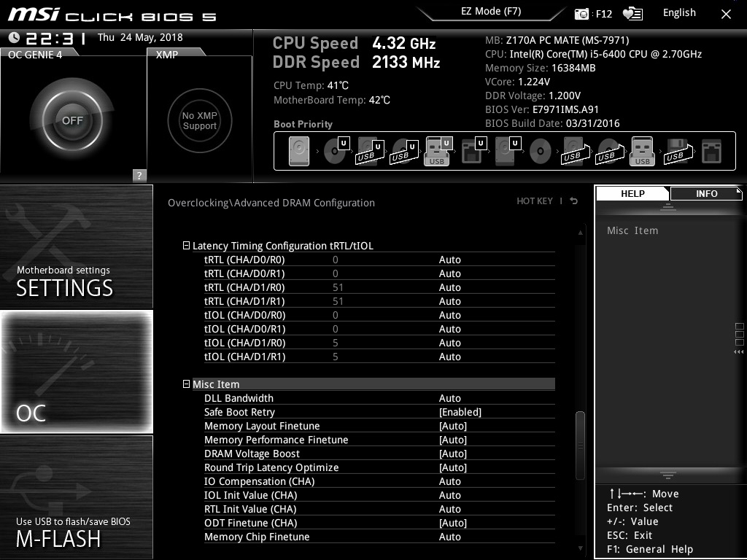Viewport: 747px width, 560px height.
Task: Select IO Compensation (CHA) Auto value
Action: tap(449, 481)
